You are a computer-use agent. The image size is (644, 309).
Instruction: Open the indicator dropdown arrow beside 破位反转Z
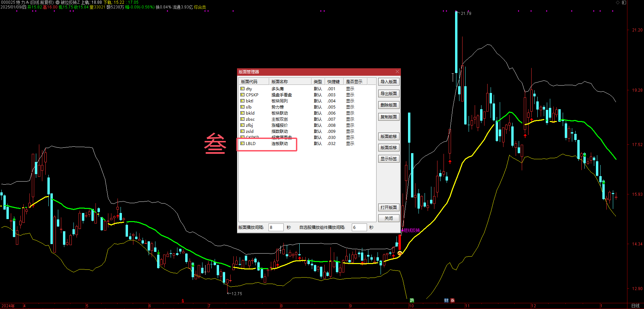58,2
